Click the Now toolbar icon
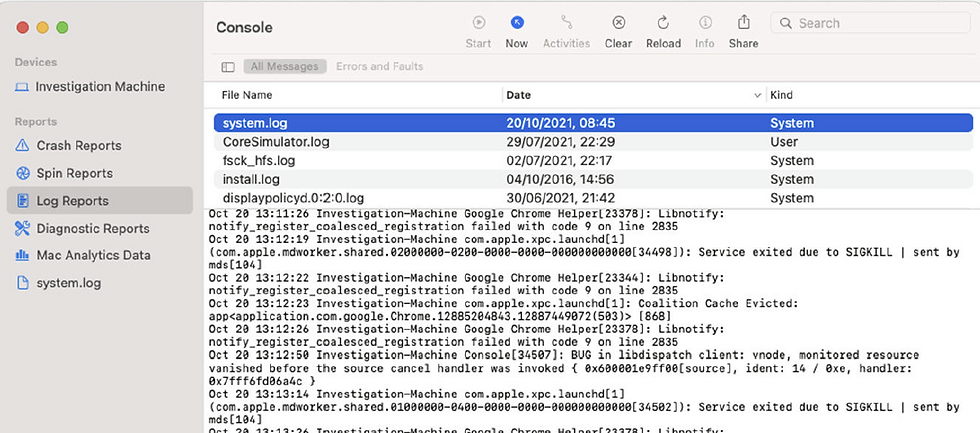980x433 pixels. tap(517, 23)
